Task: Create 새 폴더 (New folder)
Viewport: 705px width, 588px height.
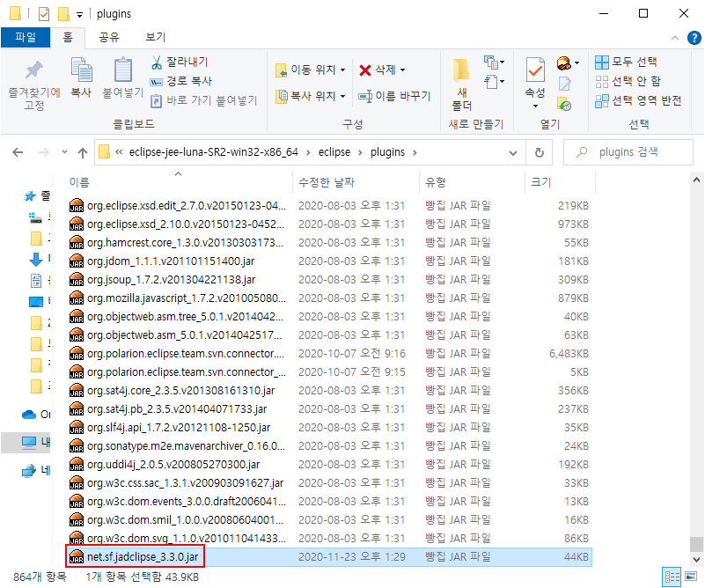Action: point(462,85)
